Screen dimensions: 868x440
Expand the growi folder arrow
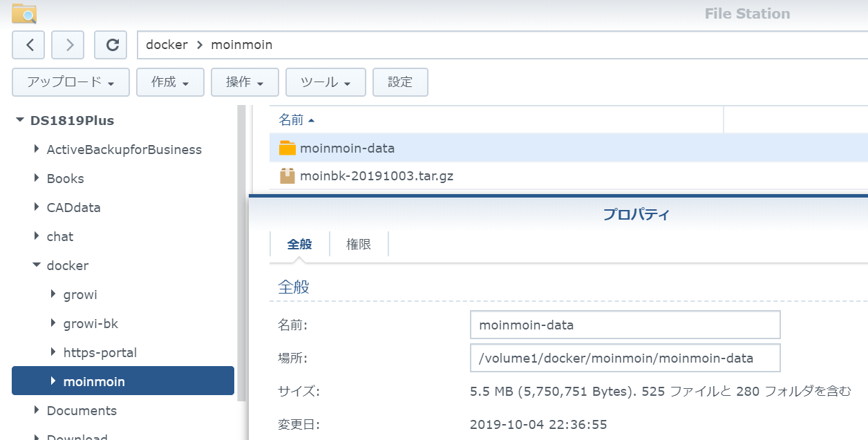tap(53, 294)
